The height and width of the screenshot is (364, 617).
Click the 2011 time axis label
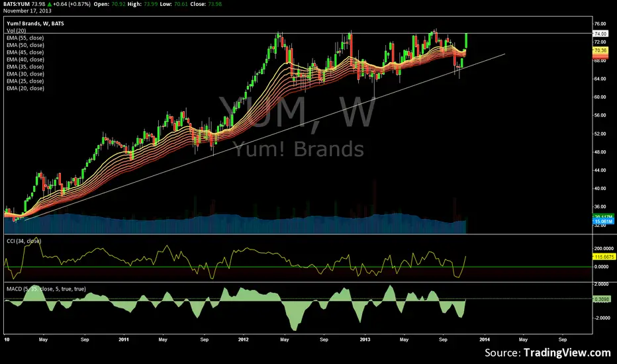124,340
